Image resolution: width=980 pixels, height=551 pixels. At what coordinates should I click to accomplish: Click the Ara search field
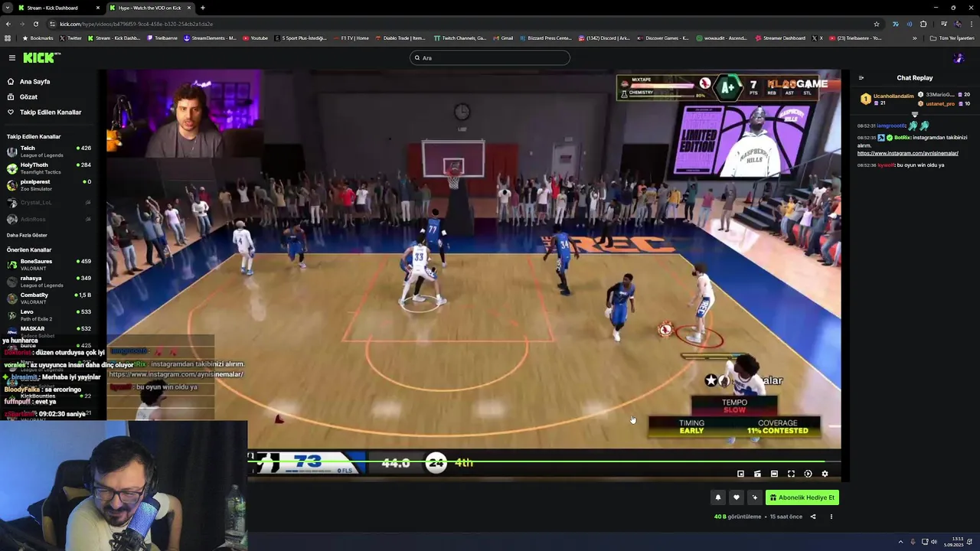click(x=490, y=57)
